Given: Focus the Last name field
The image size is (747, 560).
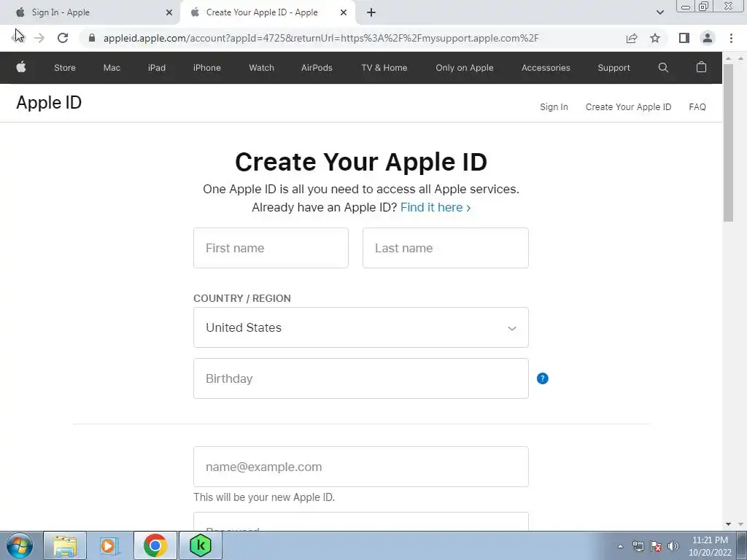Looking at the screenshot, I should click(x=446, y=248).
